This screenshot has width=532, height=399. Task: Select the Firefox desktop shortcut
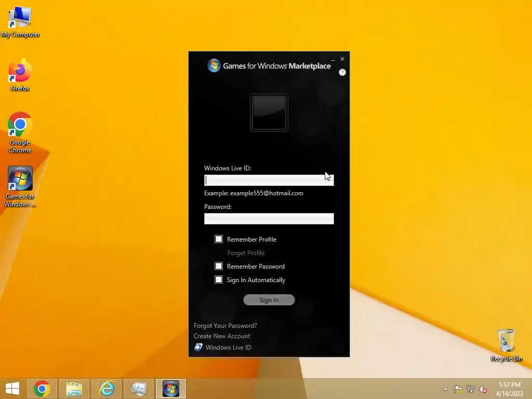click(20, 75)
